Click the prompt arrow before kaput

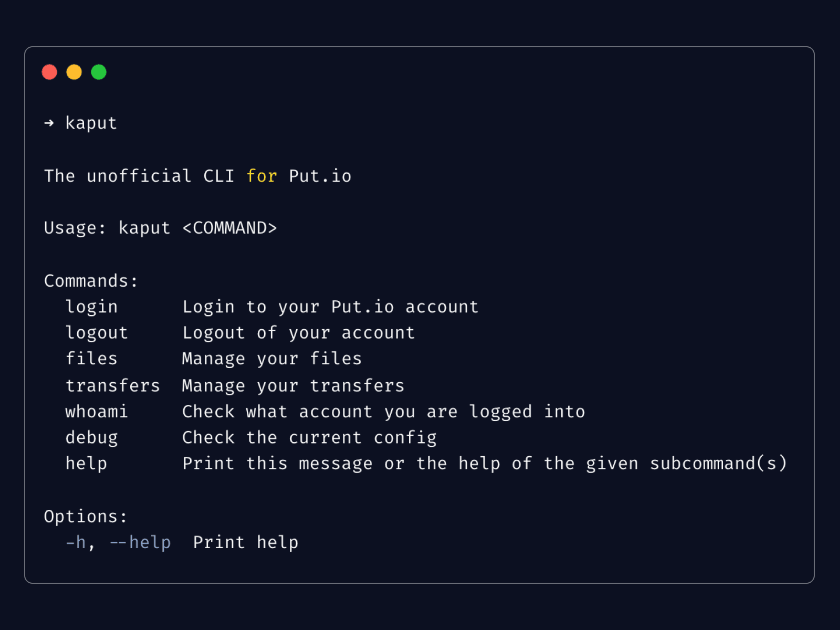click(x=49, y=123)
